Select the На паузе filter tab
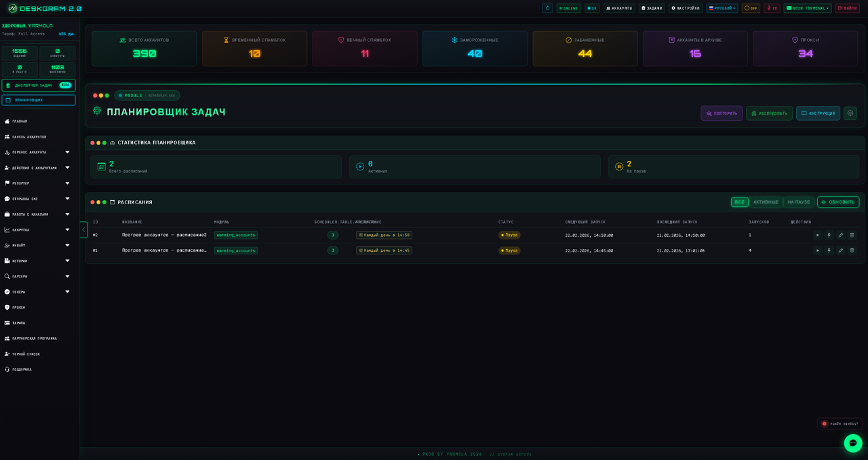Viewport: 868px width, 460px height. [798, 202]
